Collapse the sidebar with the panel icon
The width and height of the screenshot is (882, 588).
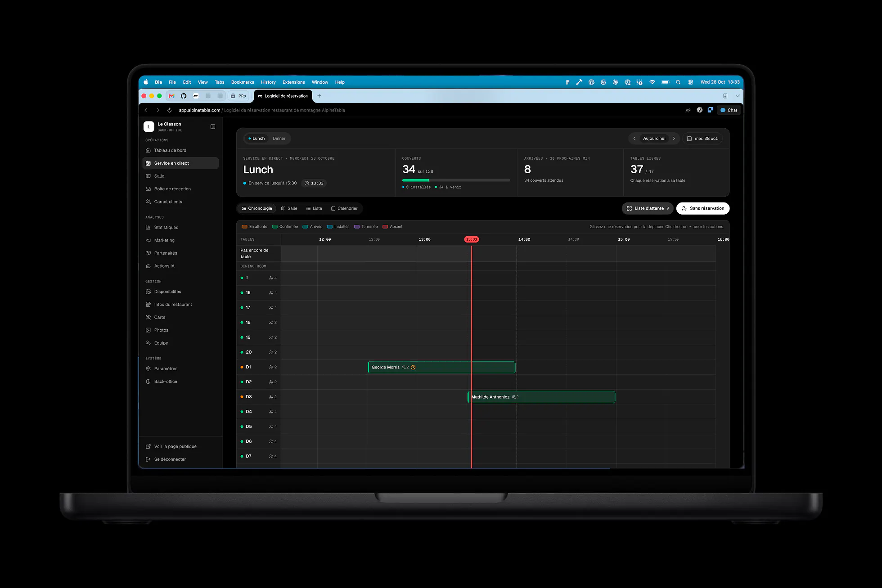pos(213,127)
